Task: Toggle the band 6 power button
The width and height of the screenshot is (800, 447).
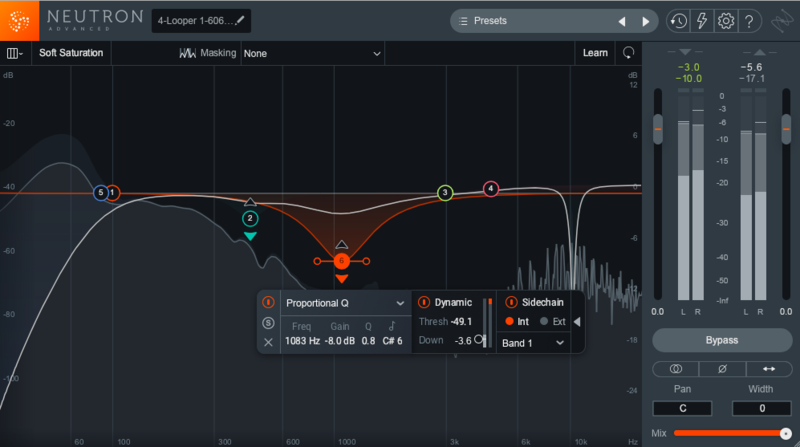Action: tap(268, 302)
